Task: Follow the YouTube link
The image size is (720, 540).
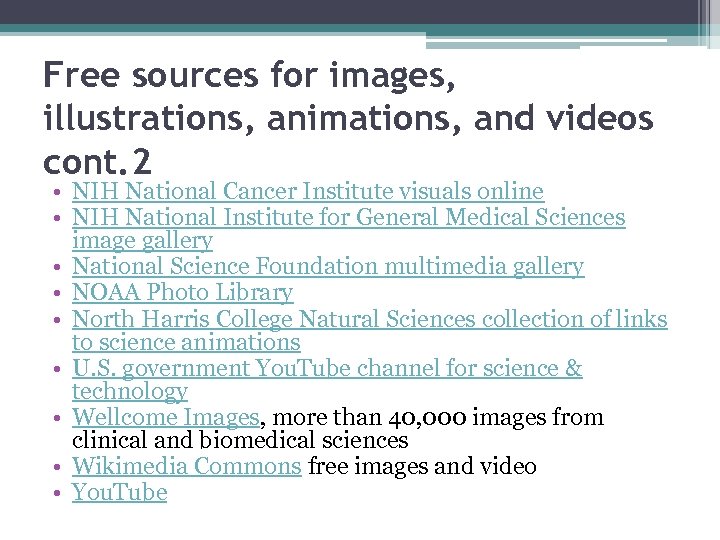Action: 119,492
